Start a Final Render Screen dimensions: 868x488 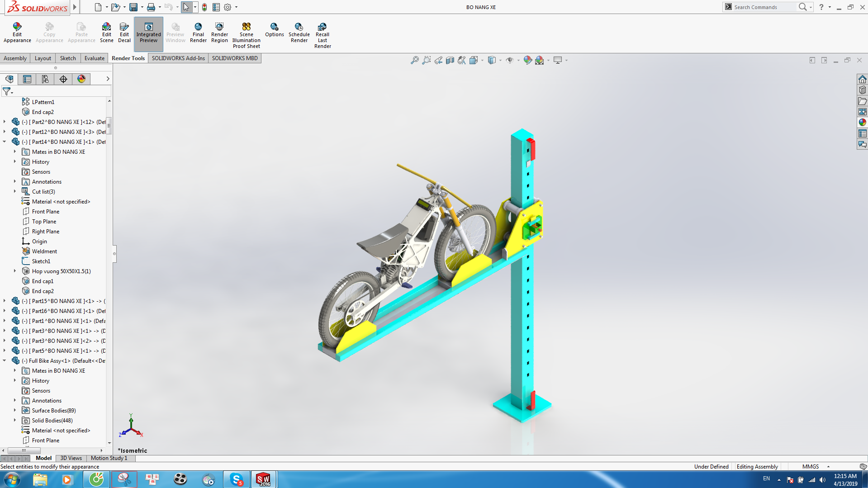click(x=198, y=33)
